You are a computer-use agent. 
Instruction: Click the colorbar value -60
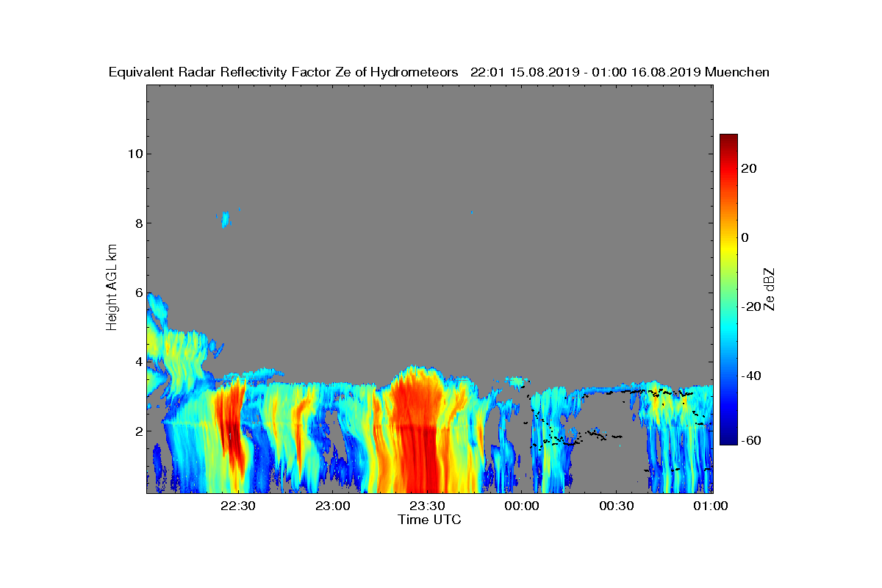[x=751, y=440]
